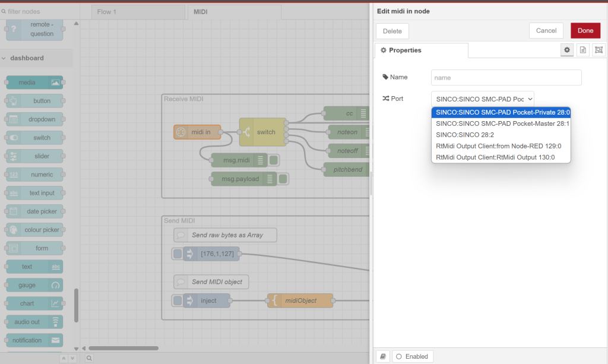Click the Name input field

(506, 78)
